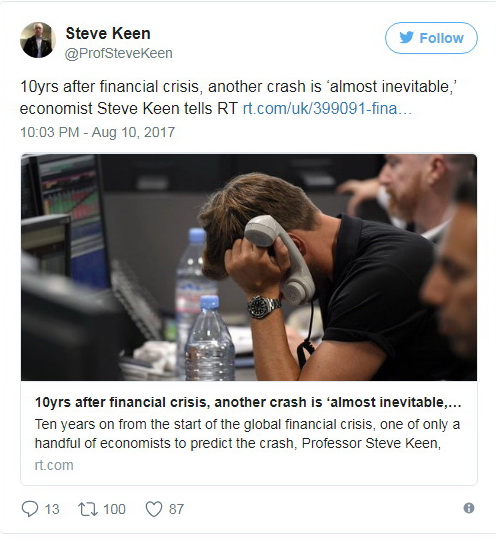
Task: Click the like count 87
Action: pyautogui.click(x=176, y=509)
